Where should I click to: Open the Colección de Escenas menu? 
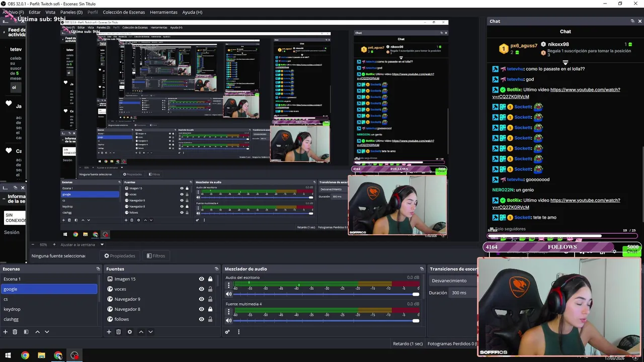pos(124,12)
